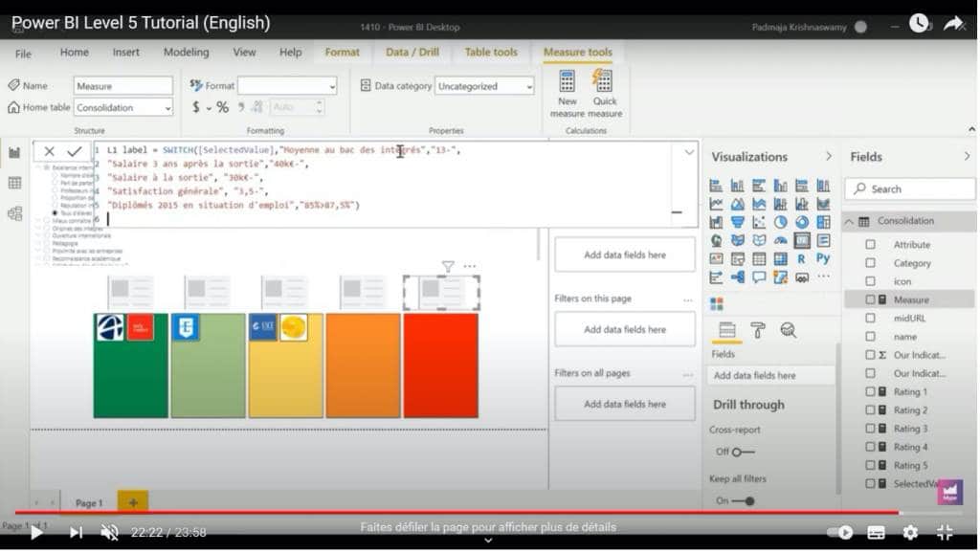Select the scatter chart visual

pos(759,223)
